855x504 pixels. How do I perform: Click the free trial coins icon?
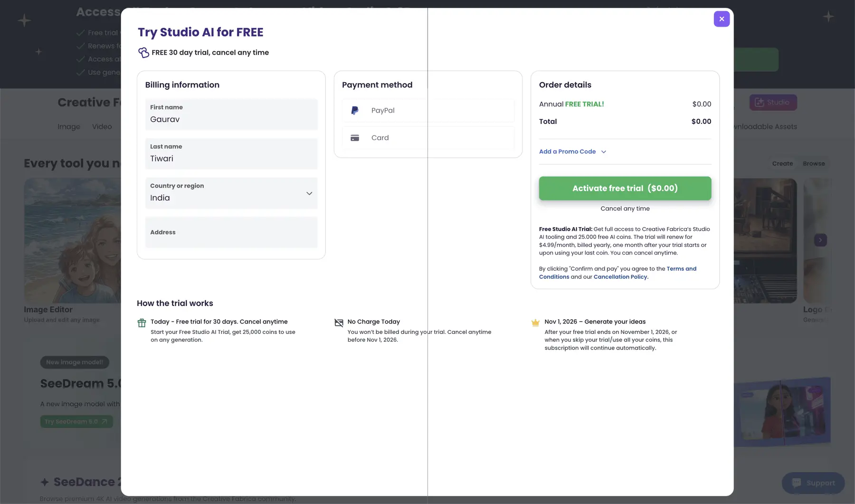tap(143, 53)
